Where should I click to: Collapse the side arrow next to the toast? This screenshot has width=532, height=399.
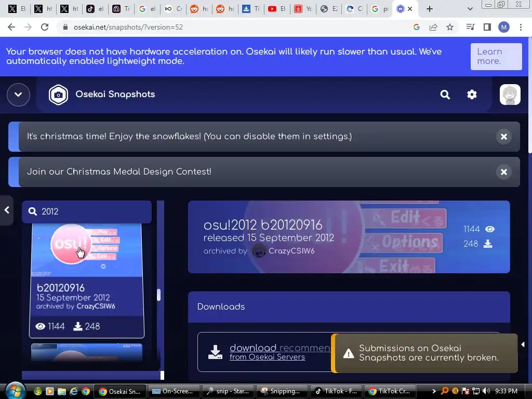(523, 344)
